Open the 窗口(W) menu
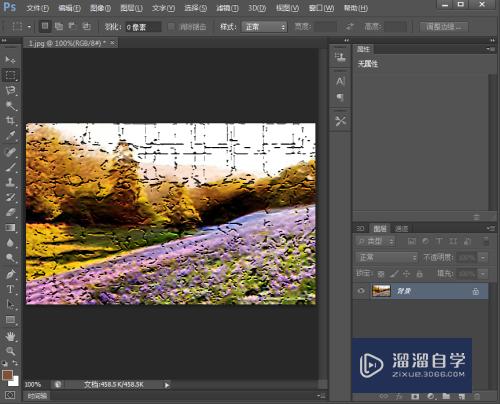The height and width of the screenshot is (404, 500). [321, 8]
